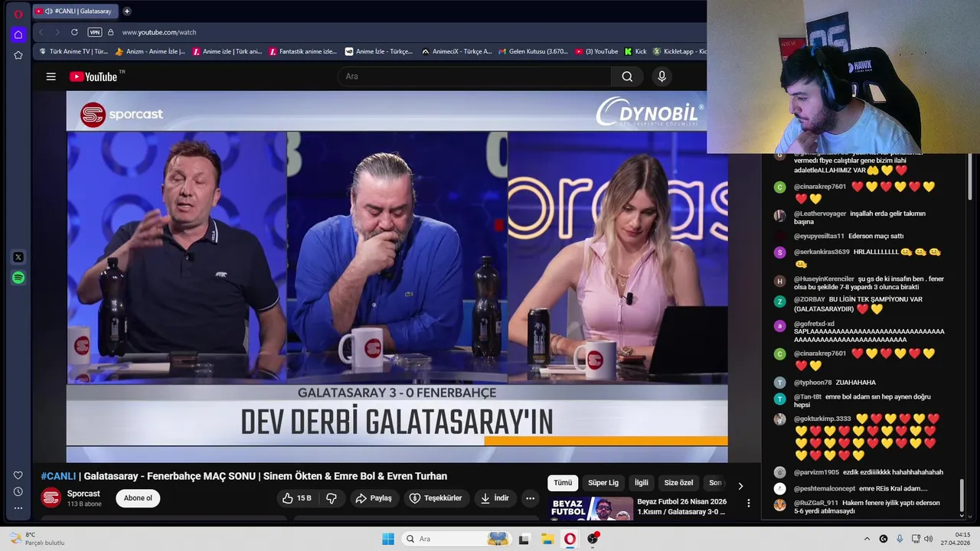Open options menu for Beyaz Futbol video
980x551 pixels.
point(749,504)
